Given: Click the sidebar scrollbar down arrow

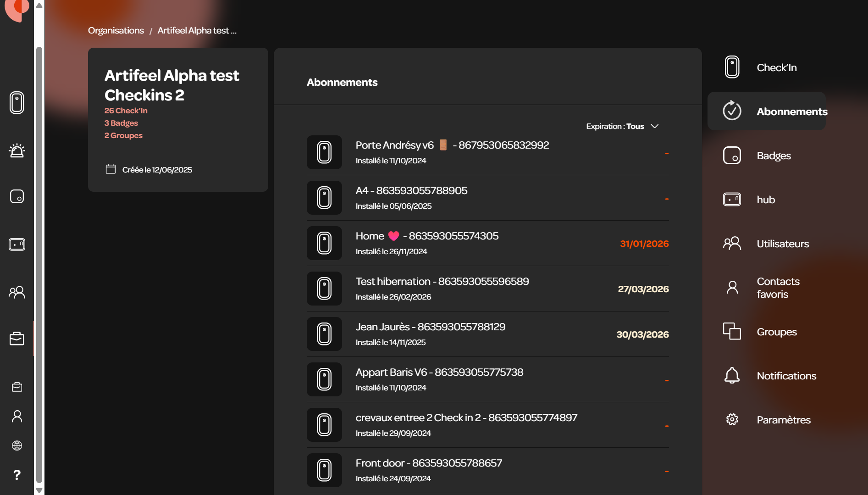Looking at the screenshot, I should (x=39, y=490).
